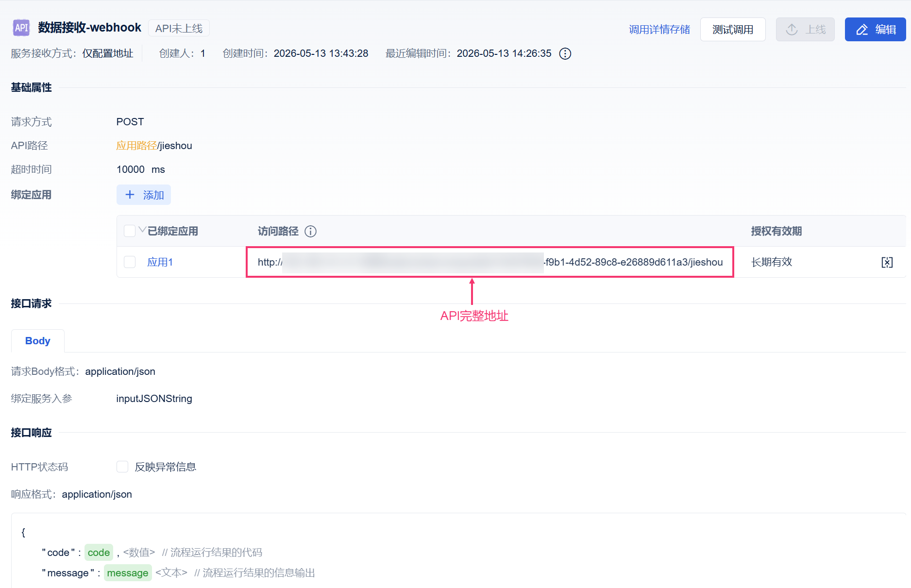
Task: Click the purple API logo icon
Action: (x=21, y=28)
